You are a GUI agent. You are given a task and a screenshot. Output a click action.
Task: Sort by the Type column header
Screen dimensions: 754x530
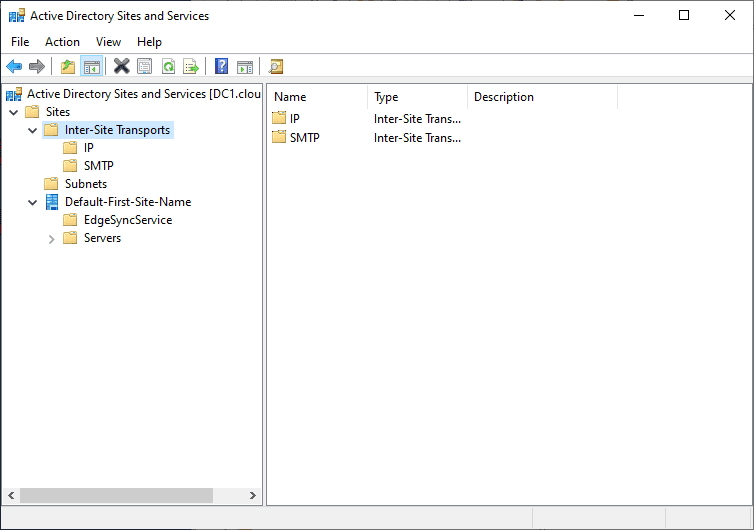point(417,97)
